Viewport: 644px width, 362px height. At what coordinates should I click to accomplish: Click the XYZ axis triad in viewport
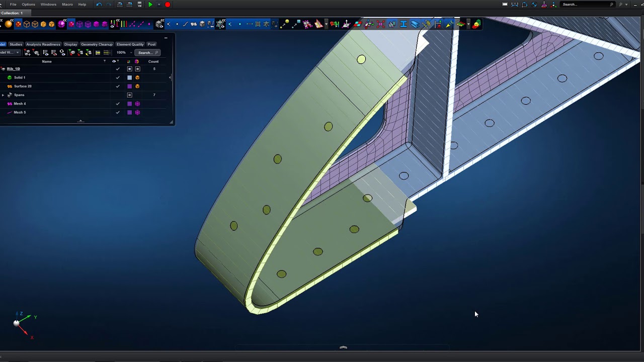pos(24,324)
